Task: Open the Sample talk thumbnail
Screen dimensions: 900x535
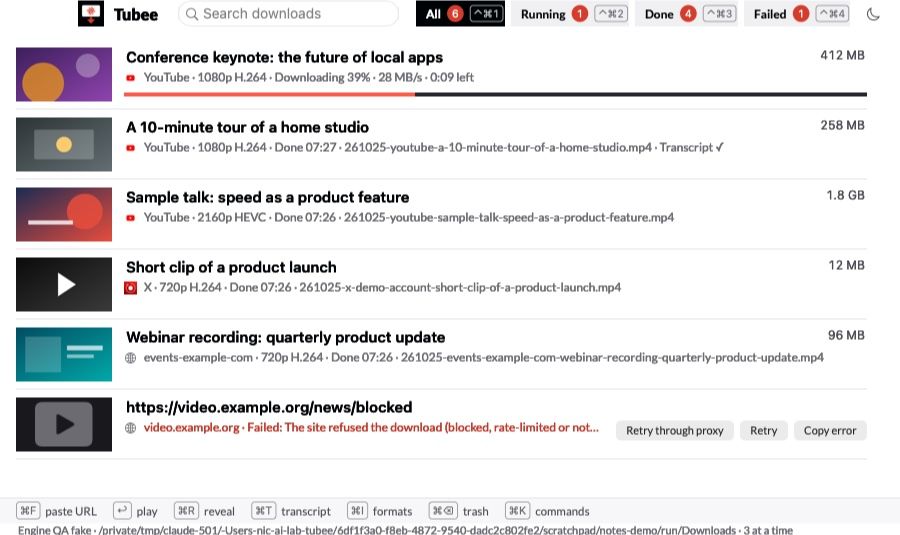Action: [x=64, y=214]
